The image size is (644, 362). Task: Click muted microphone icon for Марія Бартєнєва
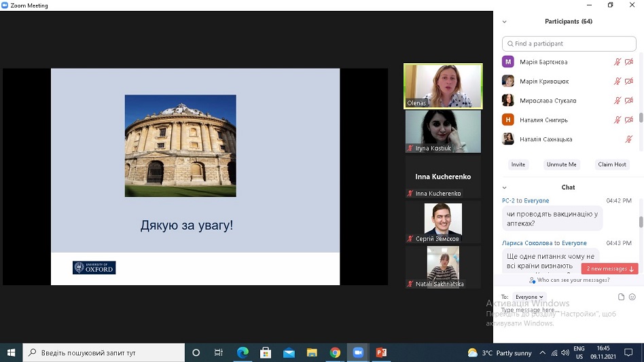(x=618, y=62)
